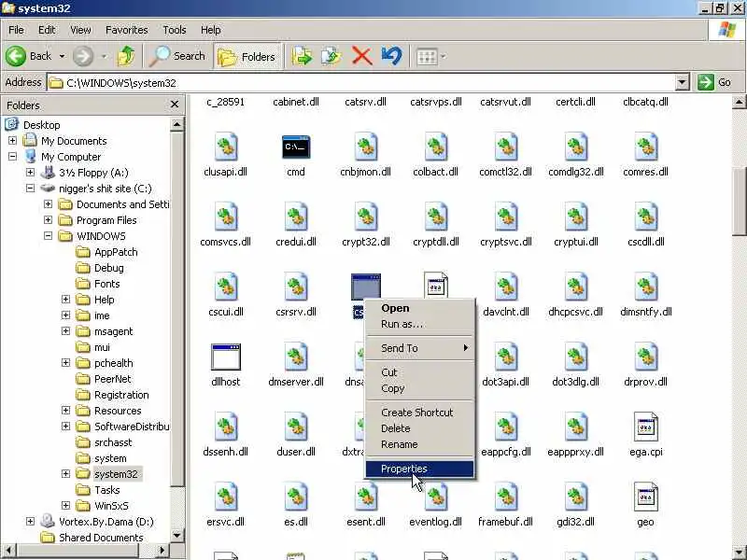Select the cscui.dll file icon
The height and width of the screenshot is (560, 747).
[x=226, y=287]
